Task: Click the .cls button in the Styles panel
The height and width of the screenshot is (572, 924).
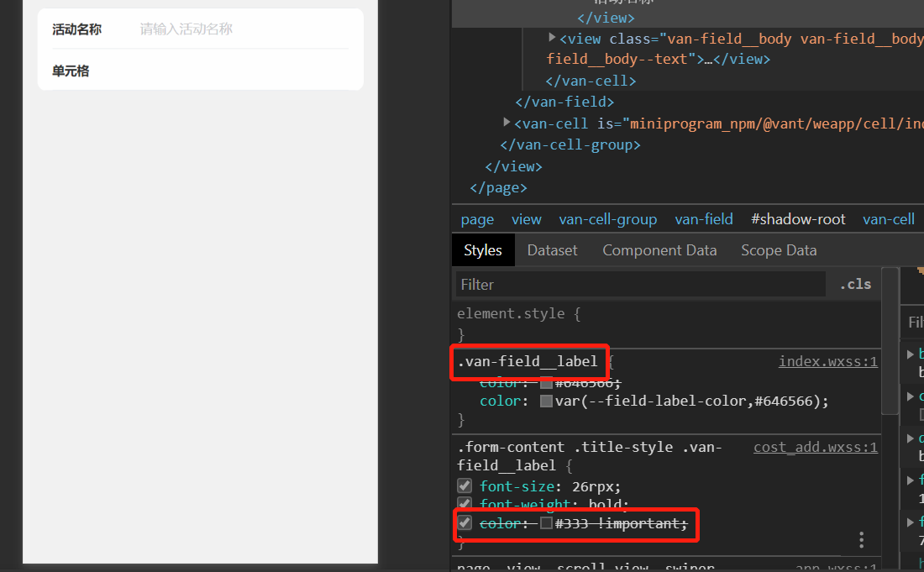Action: 854,284
